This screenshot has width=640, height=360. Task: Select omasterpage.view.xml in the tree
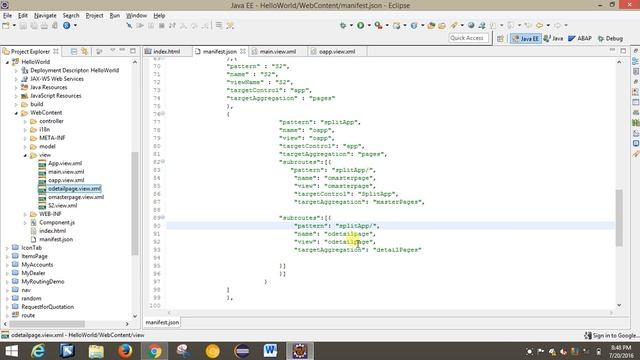(x=76, y=197)
